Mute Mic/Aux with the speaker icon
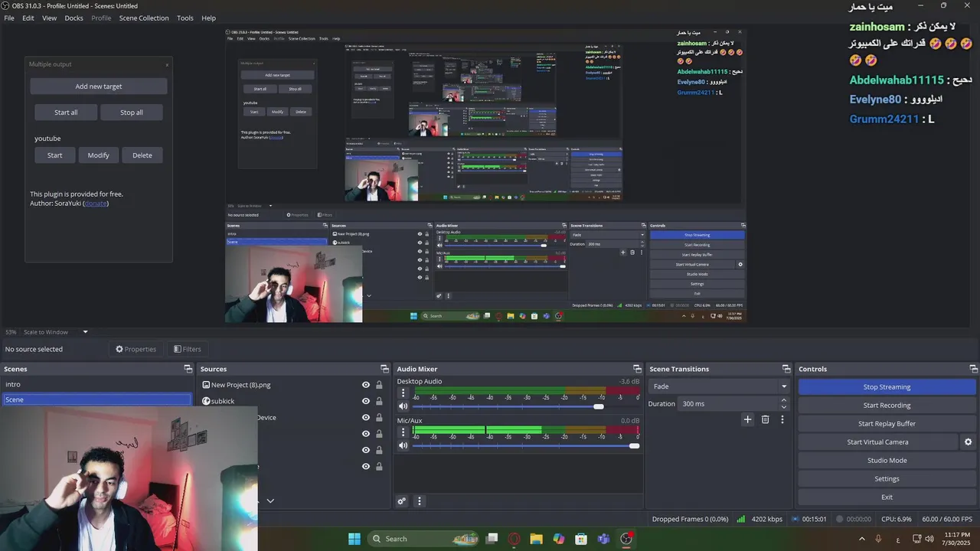This screenshot has height=551, width=980. [x=403, y=446]
